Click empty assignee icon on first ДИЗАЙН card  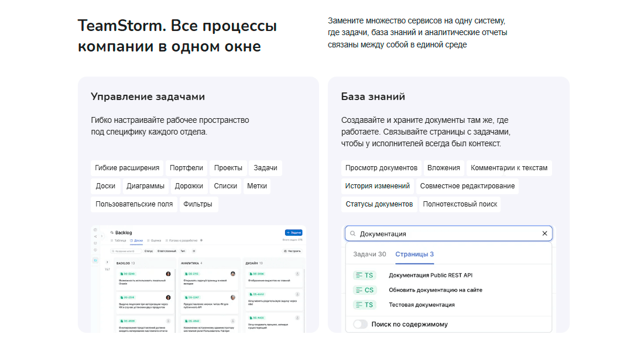pyautogui.click(x=297, y=274)
